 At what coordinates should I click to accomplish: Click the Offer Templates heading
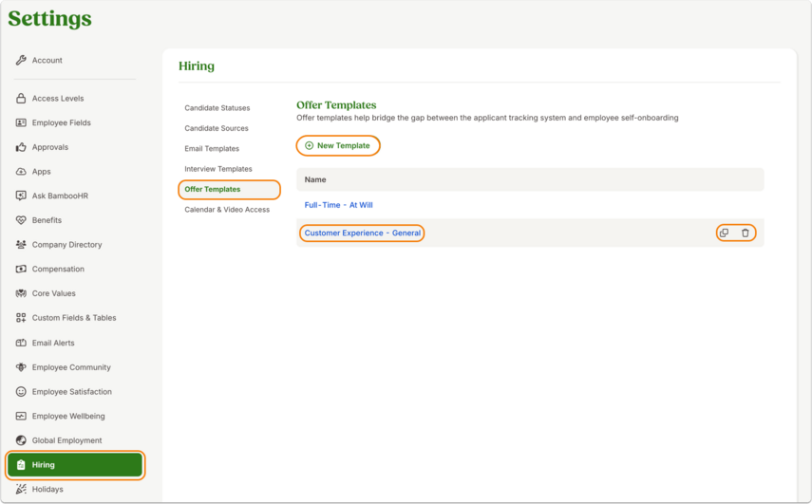pos(336,105)
